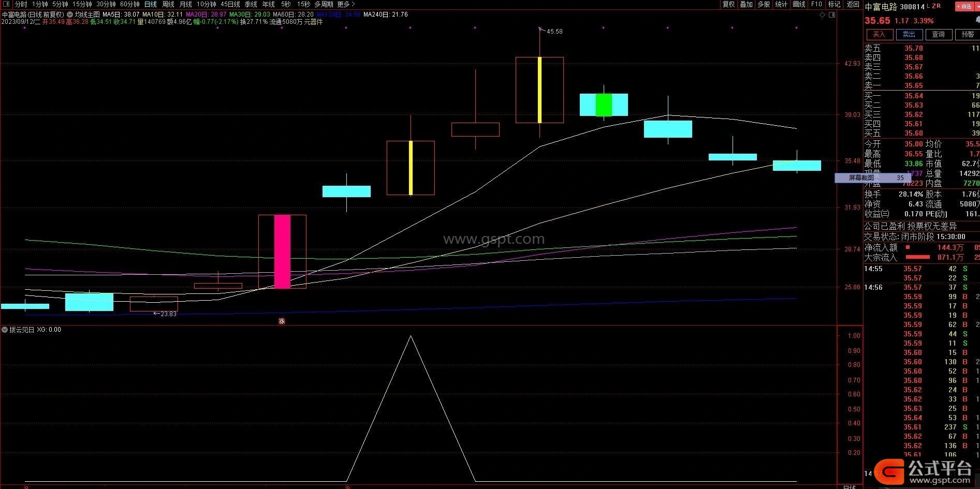Click the MA30日 29.03 label

[250, 14]
